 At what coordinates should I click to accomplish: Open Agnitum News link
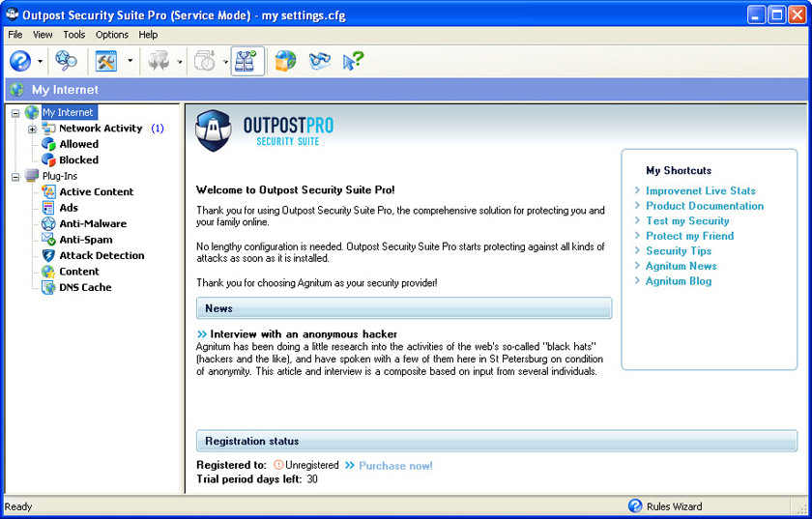click(x=681, y=266)
